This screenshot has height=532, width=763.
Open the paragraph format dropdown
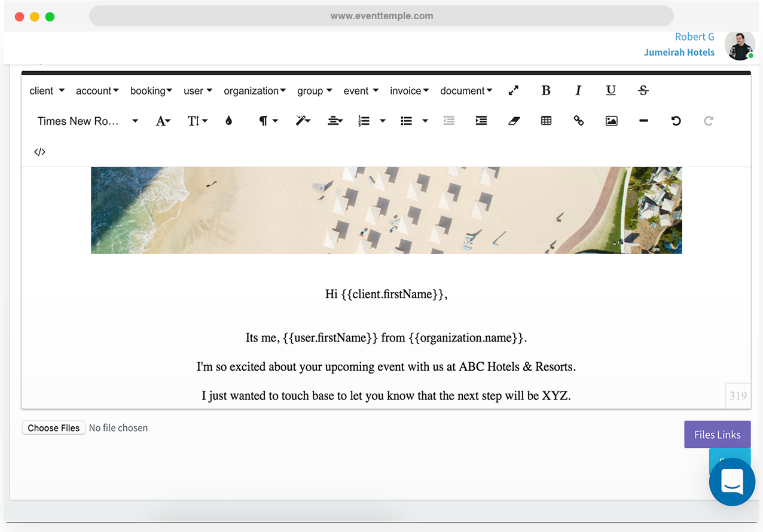268,121
